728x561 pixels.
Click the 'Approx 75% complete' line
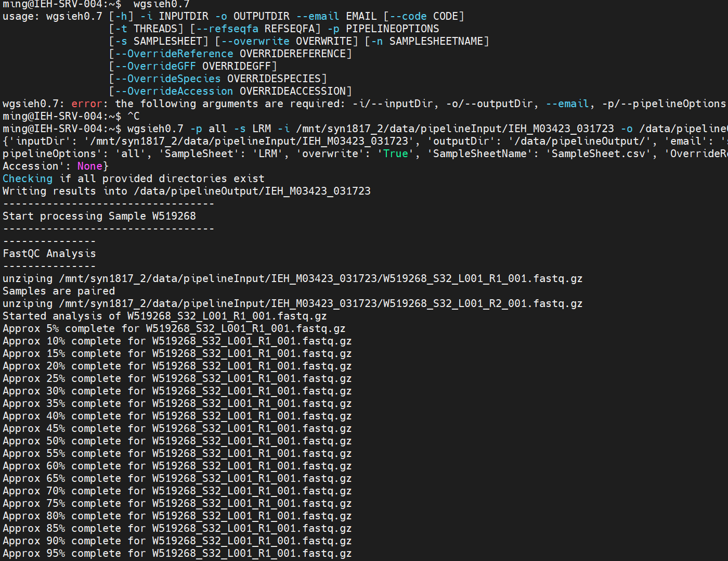tap(177, 503)
